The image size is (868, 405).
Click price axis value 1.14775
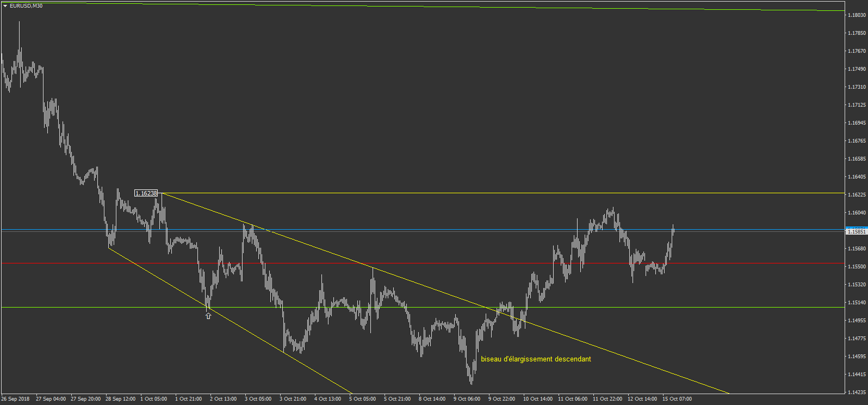click(x=857, y=339)
